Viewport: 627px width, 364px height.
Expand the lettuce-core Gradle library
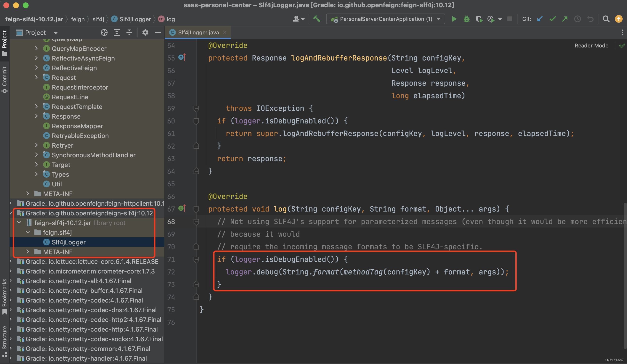click(x=11, y=261)
